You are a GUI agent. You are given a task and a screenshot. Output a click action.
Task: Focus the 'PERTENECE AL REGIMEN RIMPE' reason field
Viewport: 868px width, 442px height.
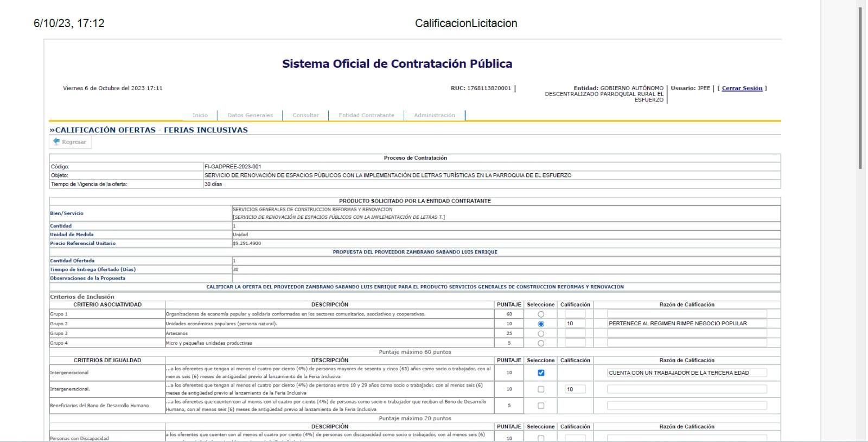[687, 324]
